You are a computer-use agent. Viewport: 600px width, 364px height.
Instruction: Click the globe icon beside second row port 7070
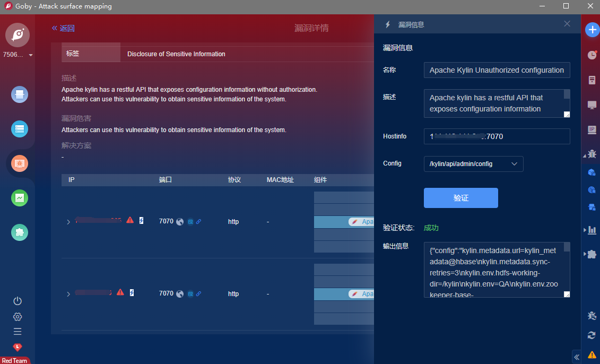tap(180, 293)
